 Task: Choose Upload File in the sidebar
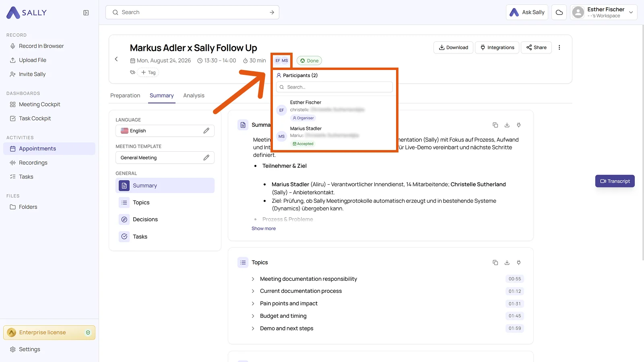49,60
